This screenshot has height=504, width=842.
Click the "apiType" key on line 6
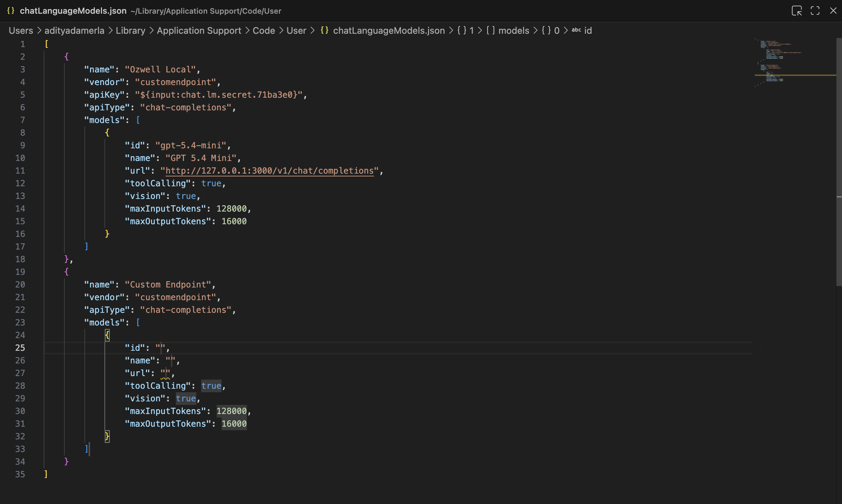(x=107, y=108)
